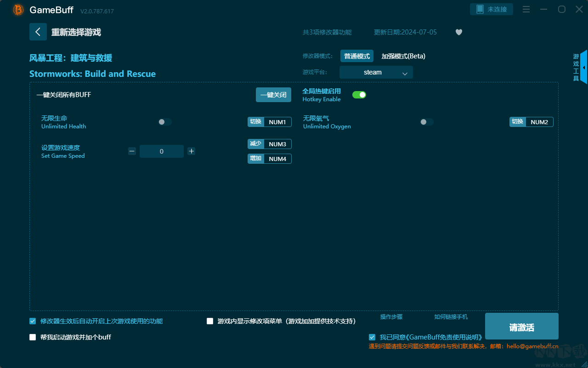The width and height of the screenshot is (588, 368).
Task: Open the 游戏平台 steam dropdown
Action: click(x=376, y=72)
